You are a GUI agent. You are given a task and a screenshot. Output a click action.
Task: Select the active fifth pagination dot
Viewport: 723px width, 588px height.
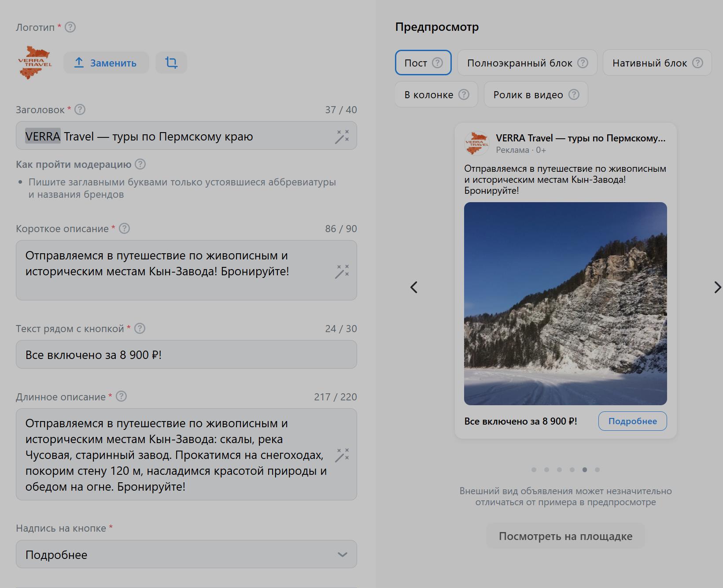[x=585, y=470]
